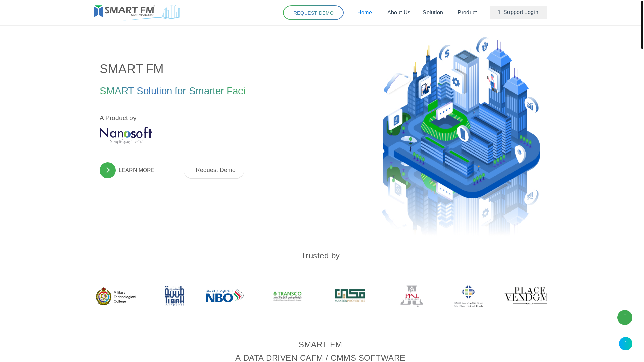Select the Abu Dhabi National Hotels logo
This screenshot has width=644, height=362.
pos(468,296)
